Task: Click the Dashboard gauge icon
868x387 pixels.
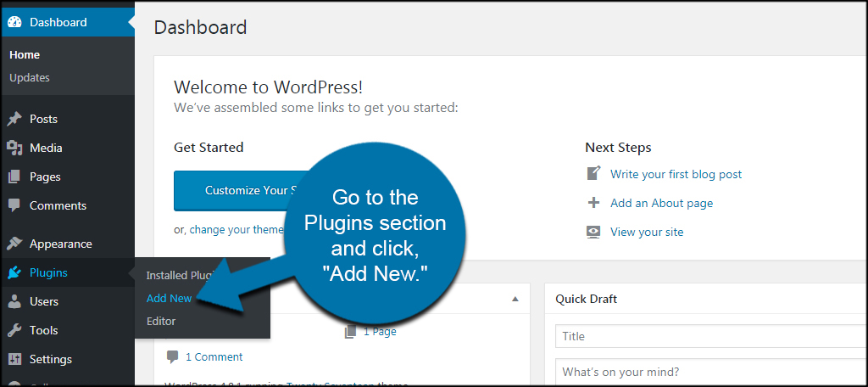Action: tap(15, 23)
